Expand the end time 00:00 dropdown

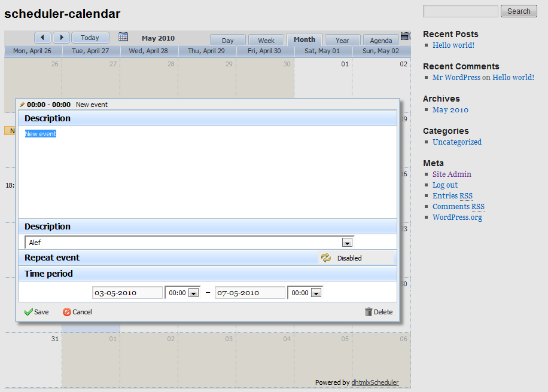pos(316,293)
